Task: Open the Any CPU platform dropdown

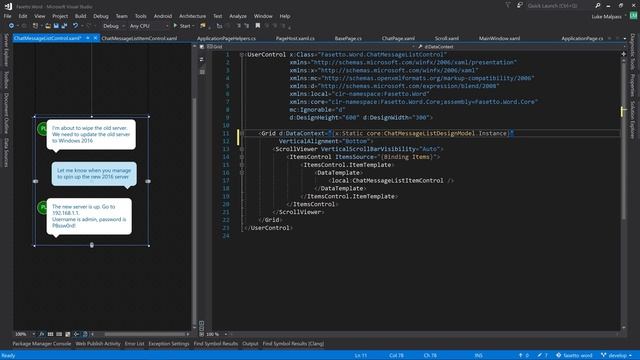Action: point(149,26)
